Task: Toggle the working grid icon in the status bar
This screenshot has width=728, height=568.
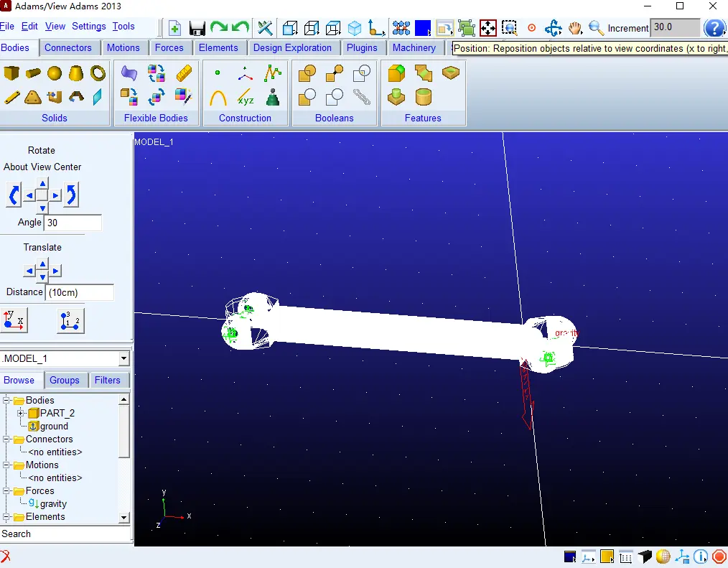Action: point(625,557)
